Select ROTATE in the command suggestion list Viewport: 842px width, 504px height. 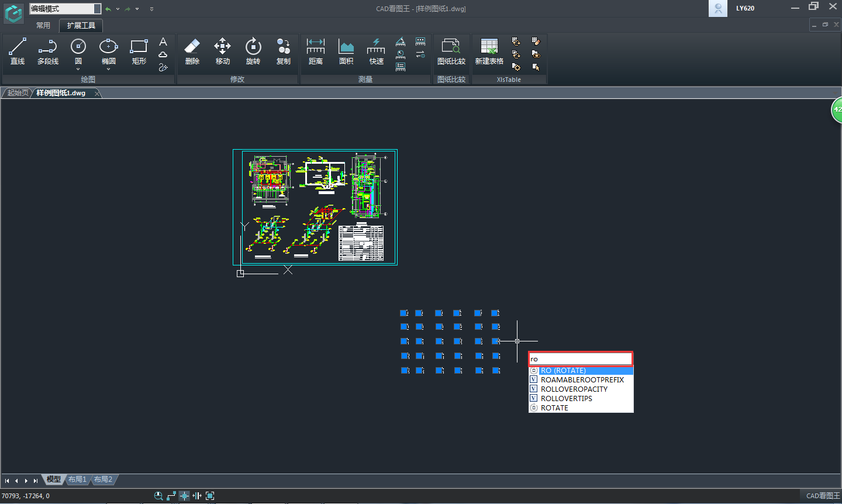(554, 408)
